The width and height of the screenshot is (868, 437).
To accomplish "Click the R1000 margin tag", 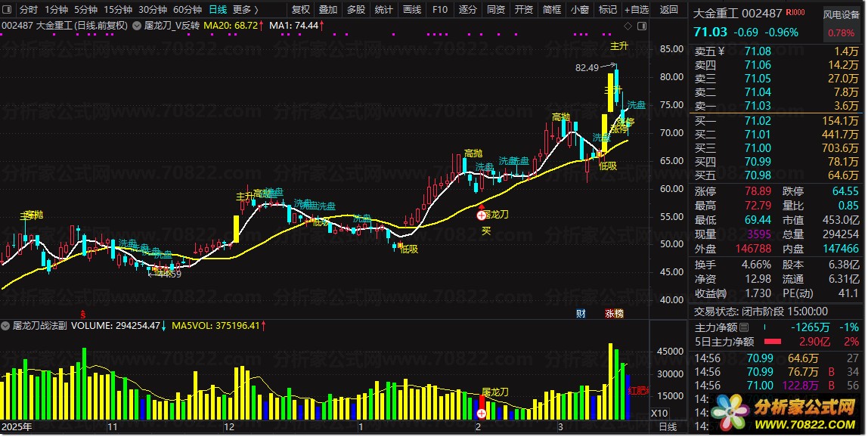I will [x=795, y=12].
